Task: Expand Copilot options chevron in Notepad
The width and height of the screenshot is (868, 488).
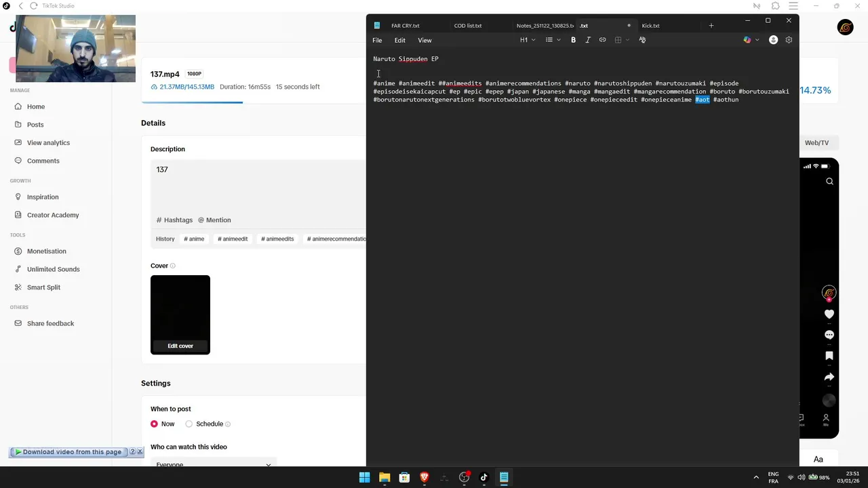Action: pos(757,40)
